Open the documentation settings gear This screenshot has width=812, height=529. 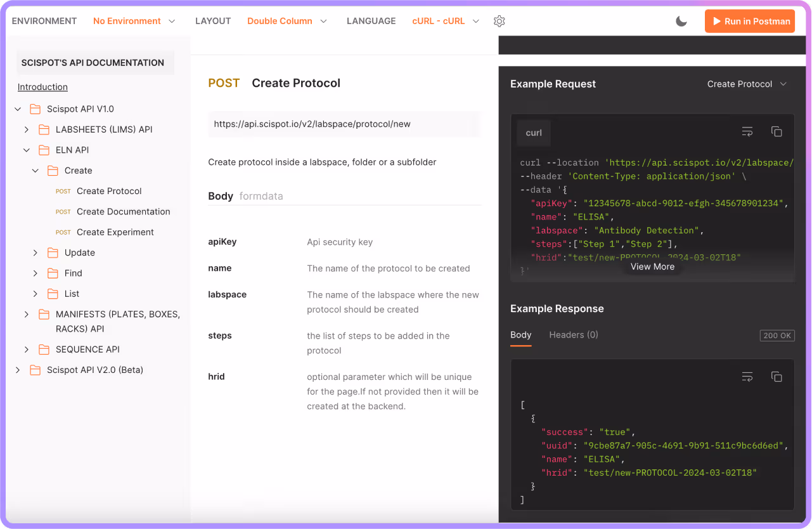(499, 21)
